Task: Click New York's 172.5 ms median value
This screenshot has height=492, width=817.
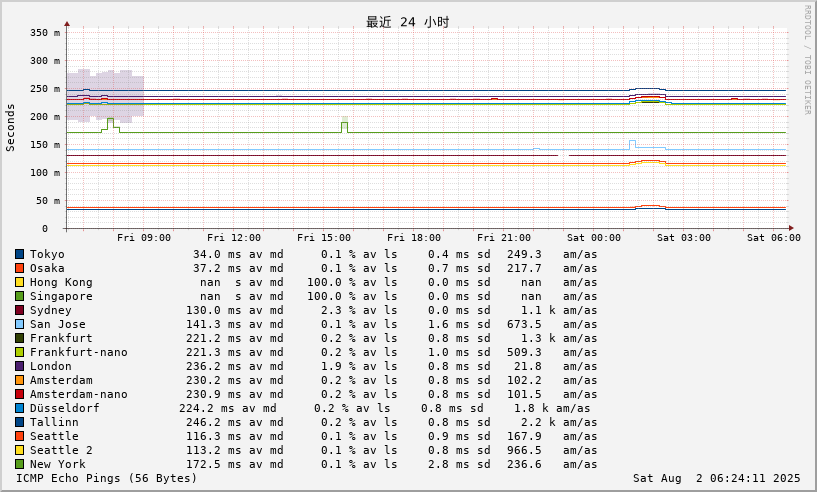Action: tap(214, 465)
